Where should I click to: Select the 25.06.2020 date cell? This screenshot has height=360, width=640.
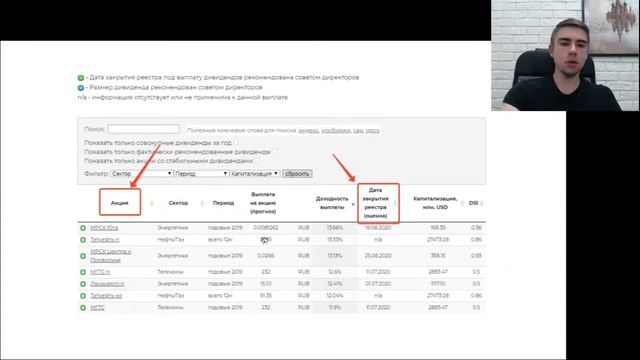(x=378, y=256)
